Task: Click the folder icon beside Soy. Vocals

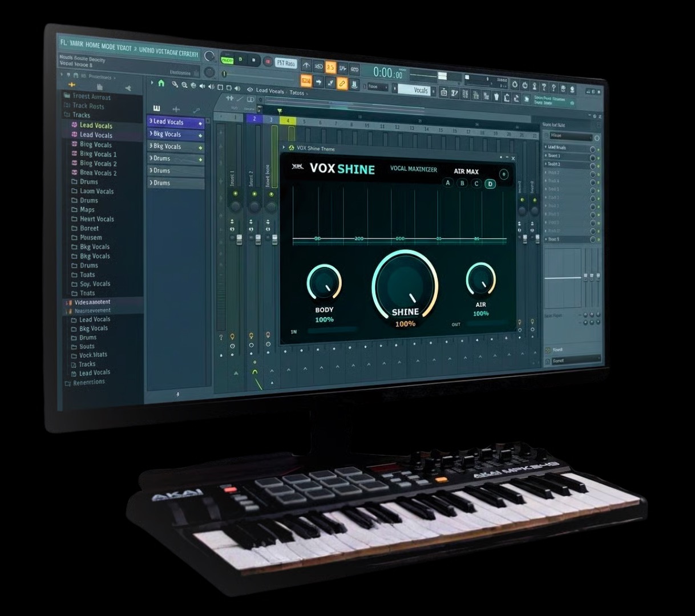Action: [x=74, y=283]
